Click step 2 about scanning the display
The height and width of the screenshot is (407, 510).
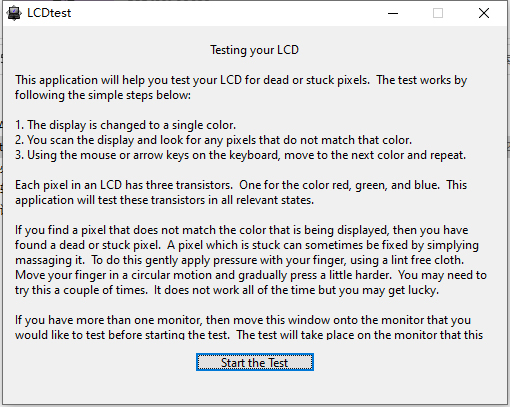(x=213, y=140)
